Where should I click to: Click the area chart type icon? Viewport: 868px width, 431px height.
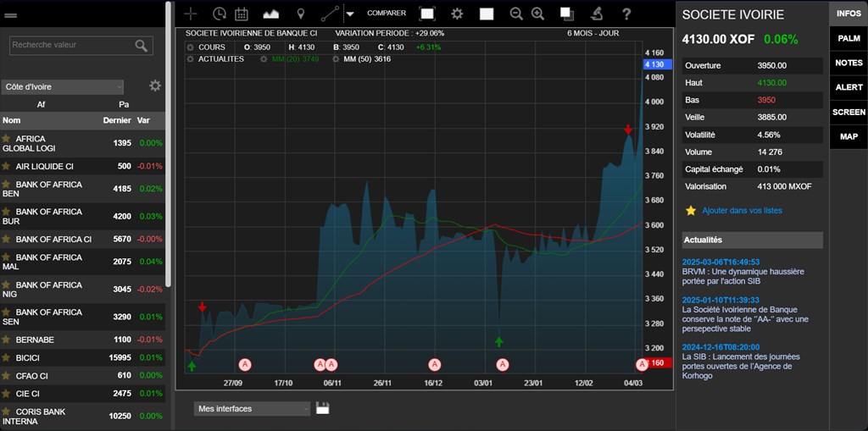click(x=270, y=14)
